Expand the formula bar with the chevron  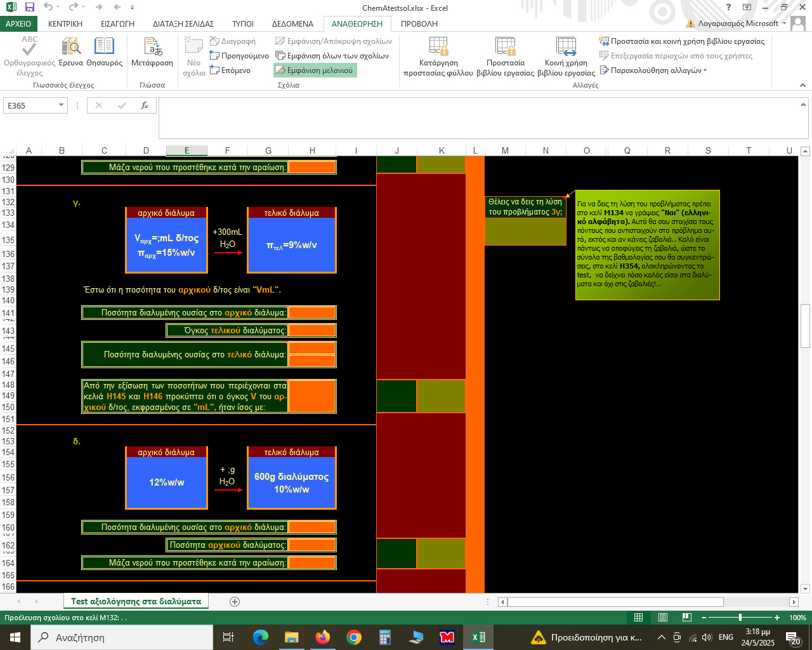(804, 105)
